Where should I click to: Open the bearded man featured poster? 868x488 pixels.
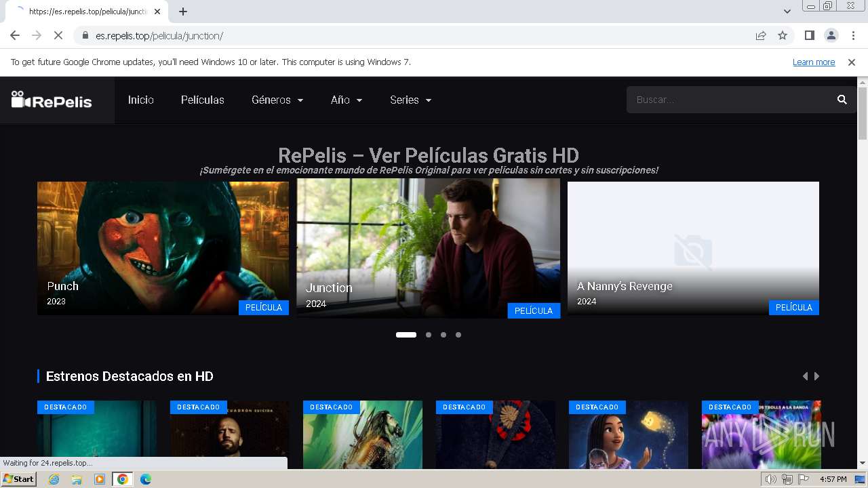pyautogui.click(x=230, y=434)
